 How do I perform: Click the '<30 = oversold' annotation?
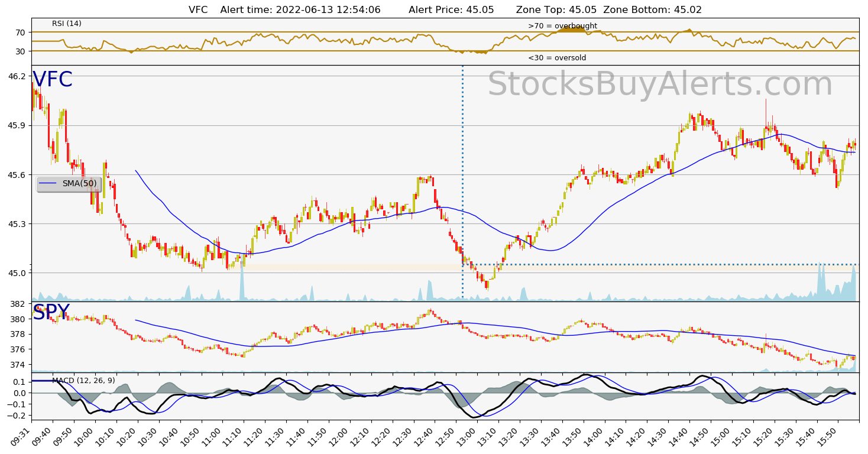[x=557, y=58]
